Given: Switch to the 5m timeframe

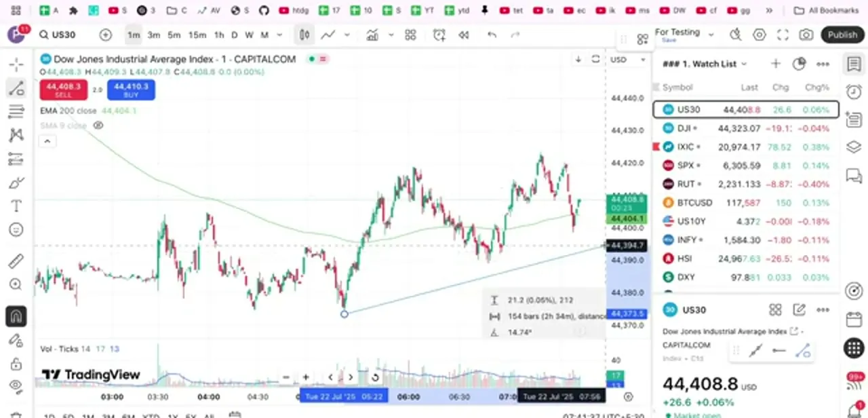Looking at the screenshot, I should 174,35.
